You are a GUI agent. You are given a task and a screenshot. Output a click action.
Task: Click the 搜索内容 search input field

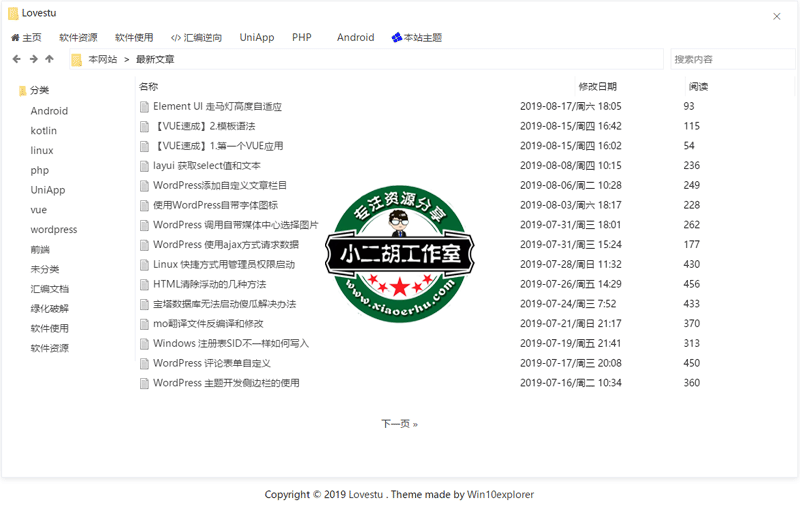(731, 60)
